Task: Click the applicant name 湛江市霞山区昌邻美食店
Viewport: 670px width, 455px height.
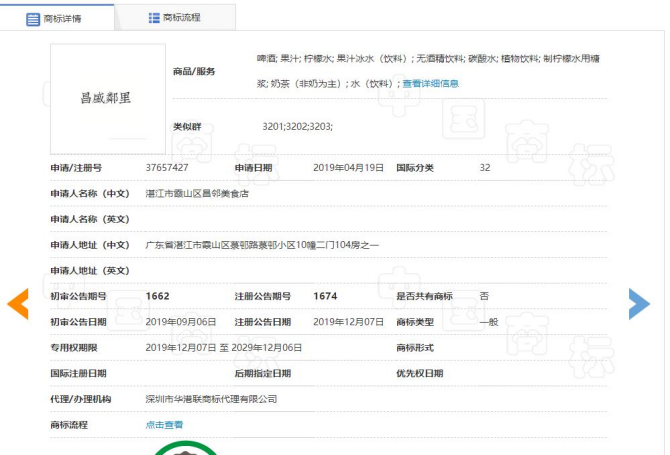Action: point(197,193)
